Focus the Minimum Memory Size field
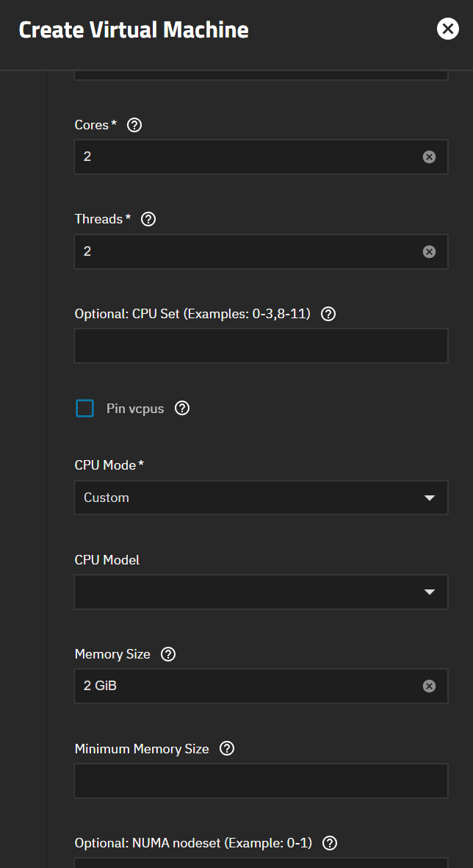 [x=261, y=781]
